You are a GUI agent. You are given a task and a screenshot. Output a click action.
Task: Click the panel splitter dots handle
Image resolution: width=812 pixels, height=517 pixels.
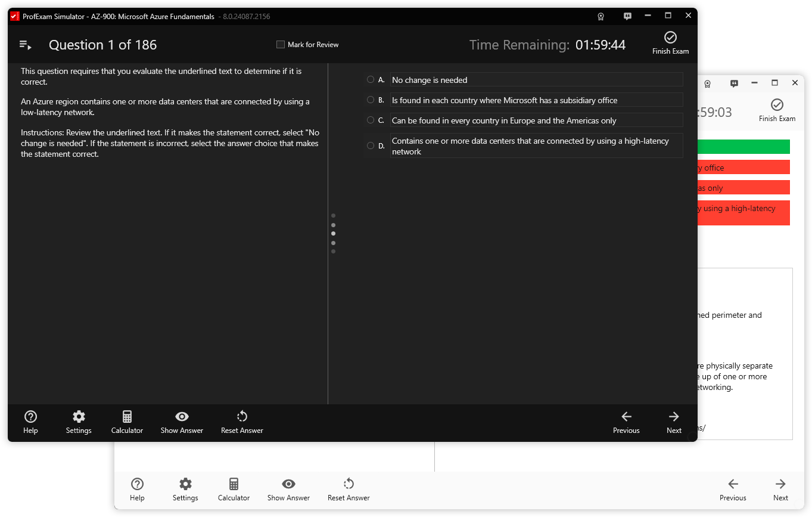click(333, 233)
